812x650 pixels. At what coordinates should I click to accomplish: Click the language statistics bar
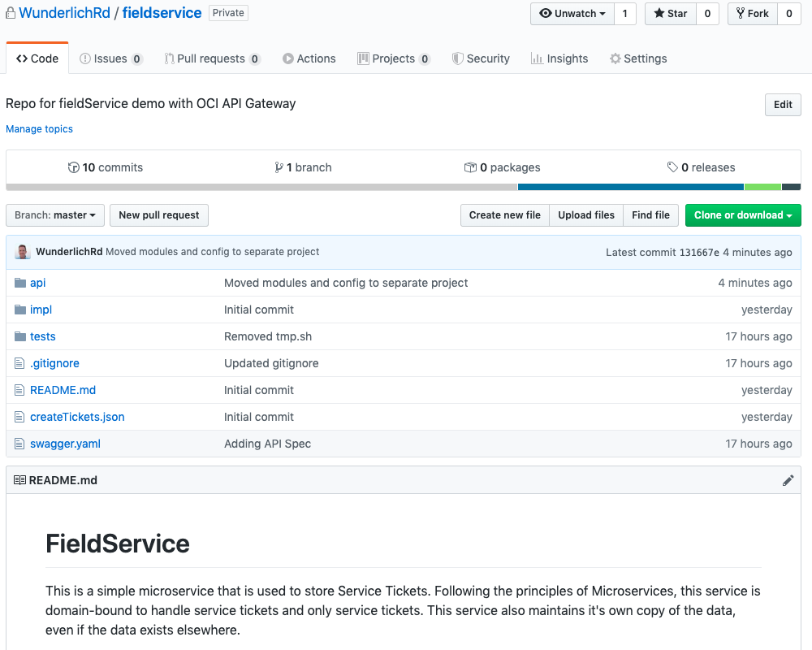coord(650,185)
